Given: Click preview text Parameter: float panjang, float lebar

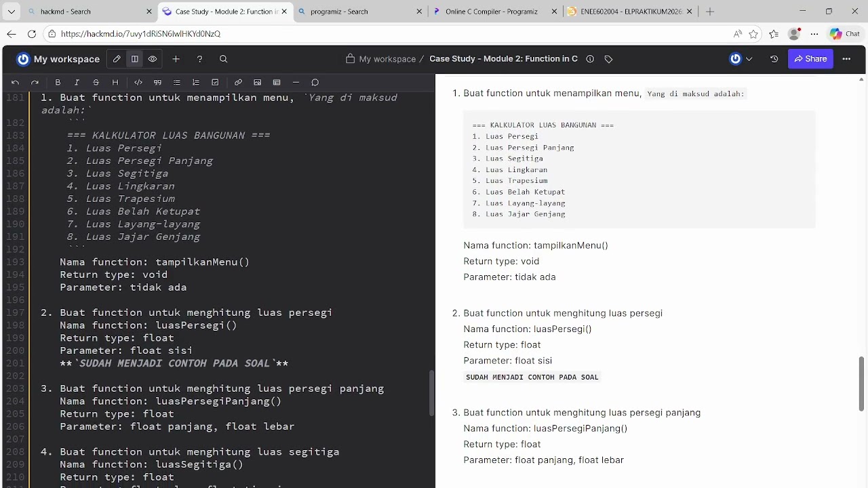Looking at the screenshot, I should [544, 460].
